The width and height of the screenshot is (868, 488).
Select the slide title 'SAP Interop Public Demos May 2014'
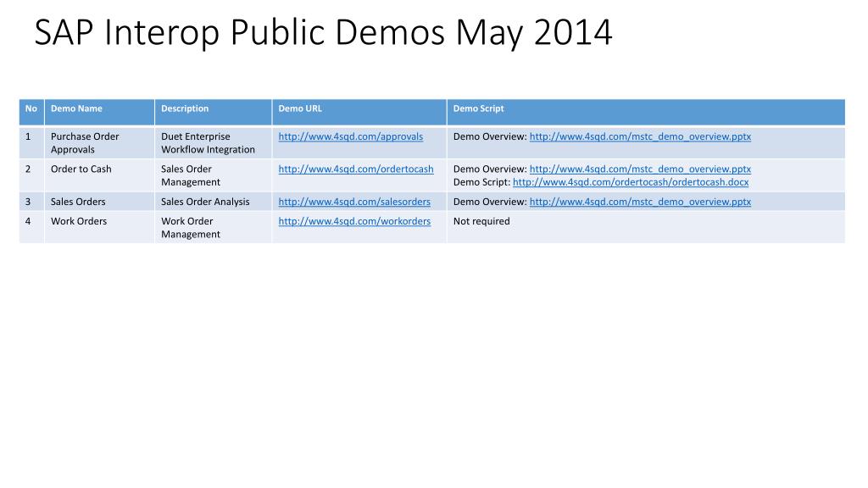click(323, 32)
